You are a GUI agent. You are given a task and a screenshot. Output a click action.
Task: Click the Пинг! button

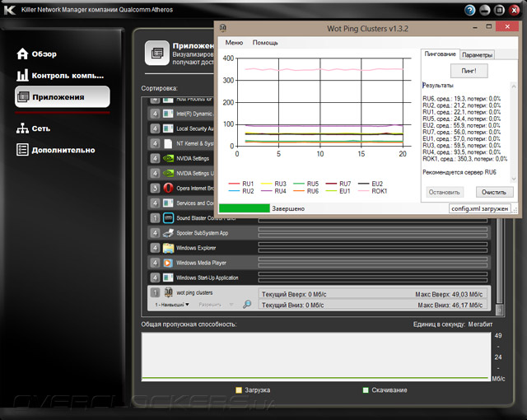469,71
